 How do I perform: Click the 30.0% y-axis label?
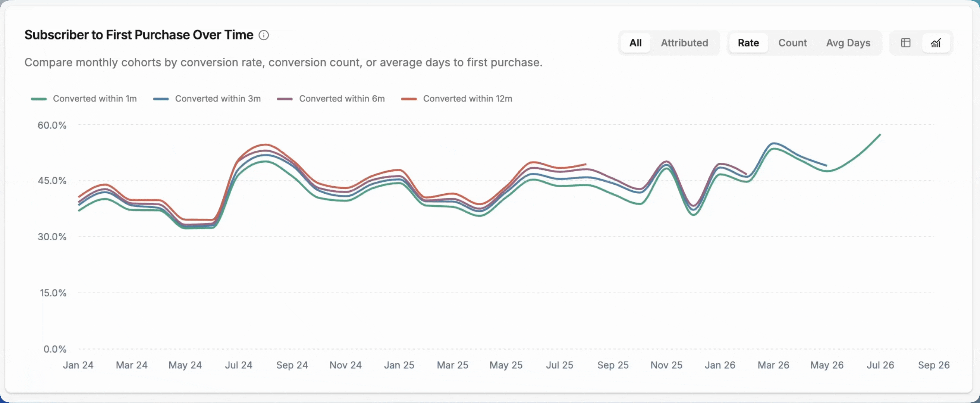tap(52, 237)
